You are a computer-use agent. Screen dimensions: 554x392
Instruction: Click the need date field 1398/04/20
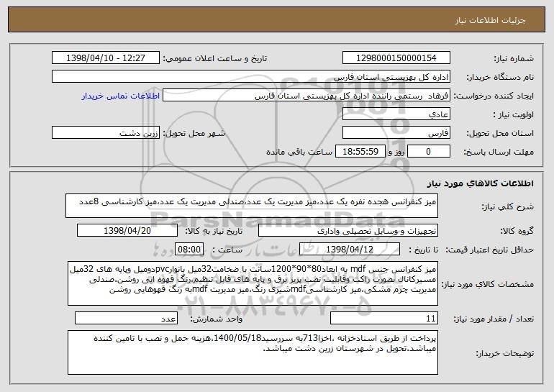tap(127, 231)
